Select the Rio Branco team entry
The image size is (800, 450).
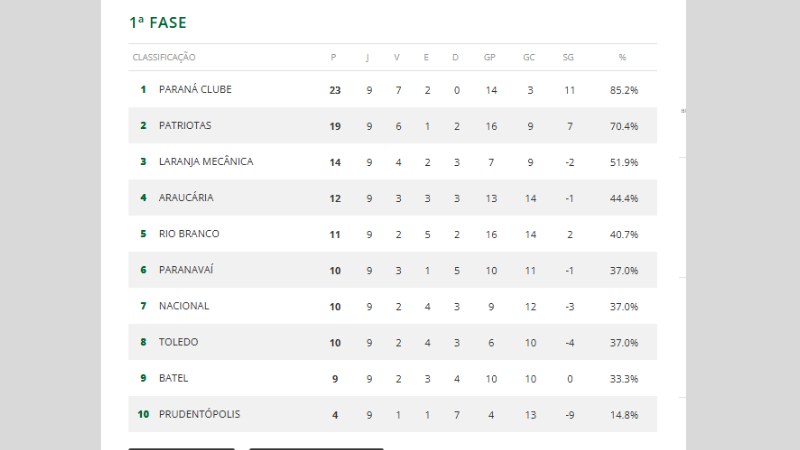pos(189,234)
